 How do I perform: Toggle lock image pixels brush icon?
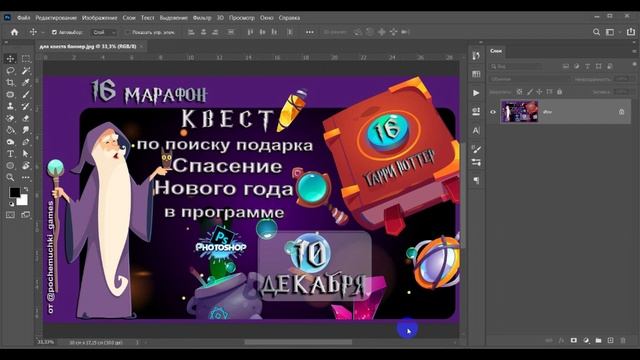point(529,92)
